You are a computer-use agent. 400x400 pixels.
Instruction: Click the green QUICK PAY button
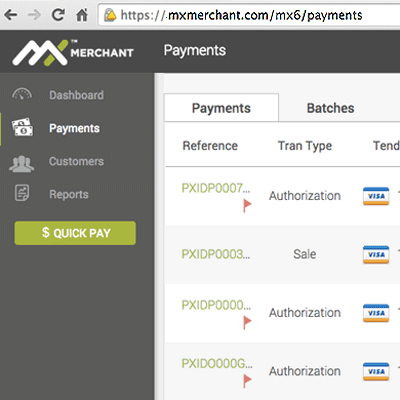[x=75, y=233]
